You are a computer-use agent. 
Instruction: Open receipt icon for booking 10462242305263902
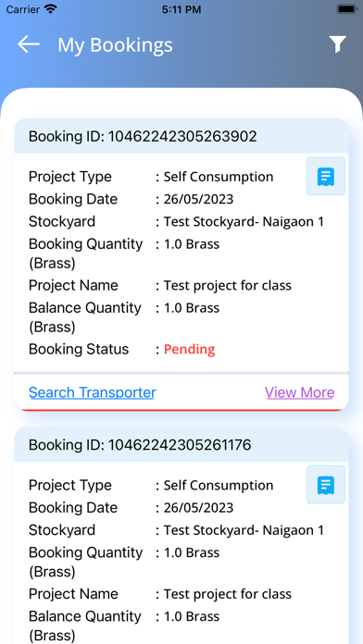[x=326, y=176]
